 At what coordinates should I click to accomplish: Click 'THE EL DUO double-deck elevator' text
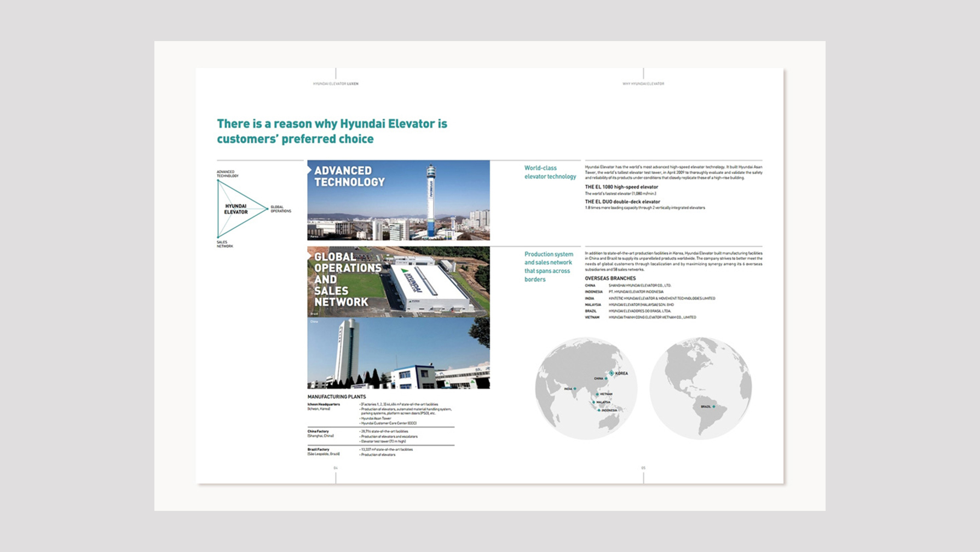pyautogui.click(x=622, y=202)
